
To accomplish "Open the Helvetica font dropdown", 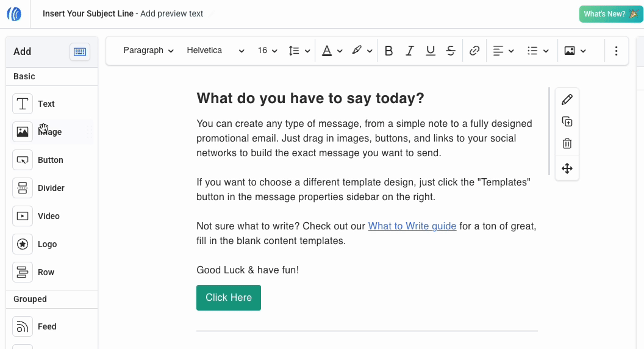I will (x=215, y=51).
